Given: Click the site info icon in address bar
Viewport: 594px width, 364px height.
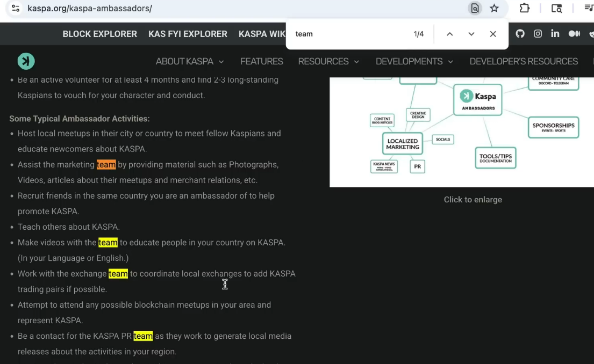Looking at the screenshot, I should tap(16, 8).
